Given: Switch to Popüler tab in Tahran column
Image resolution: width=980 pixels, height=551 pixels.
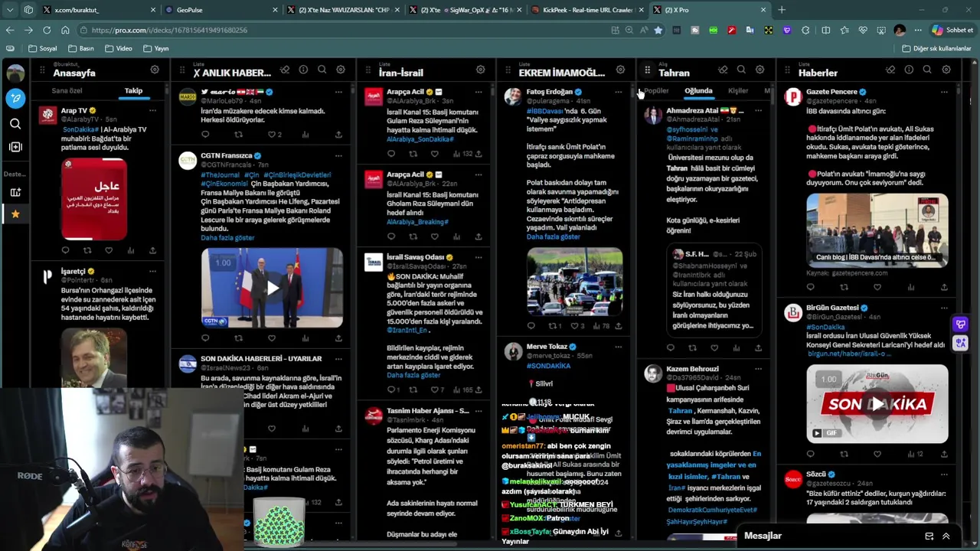Looking at the screenshot, I should (x=656, y=91).
